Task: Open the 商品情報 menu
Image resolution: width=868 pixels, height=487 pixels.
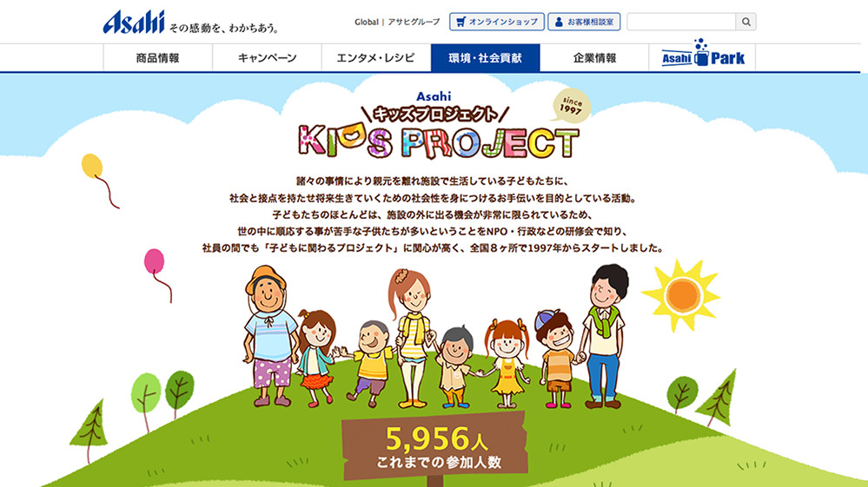Action: click(158, 58)
